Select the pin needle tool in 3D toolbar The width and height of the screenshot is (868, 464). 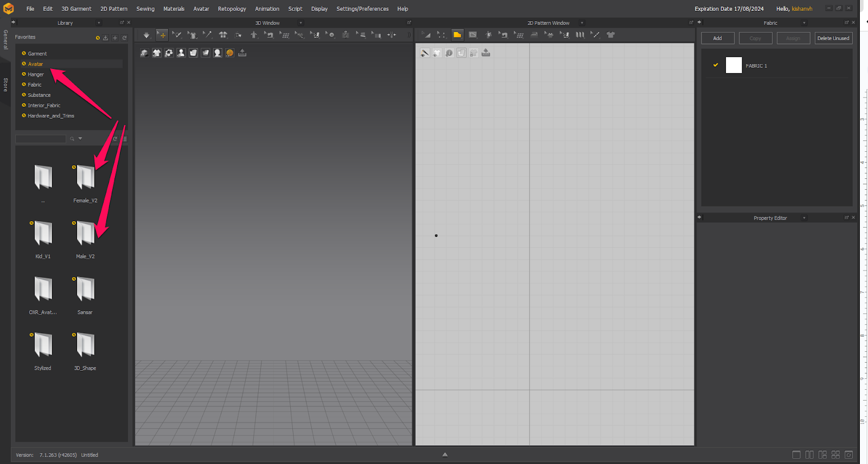(207, 35)
